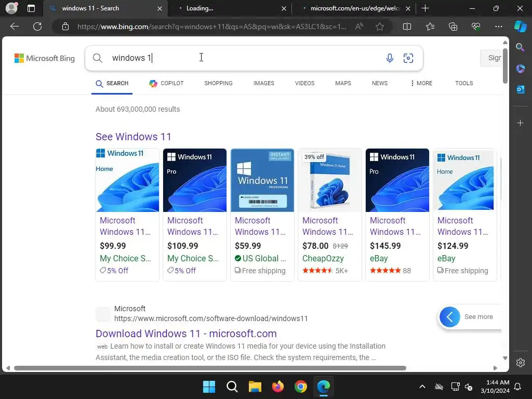Open the $99.99 Windows 11 Home product image
The image size is (532, 399).
127,180
